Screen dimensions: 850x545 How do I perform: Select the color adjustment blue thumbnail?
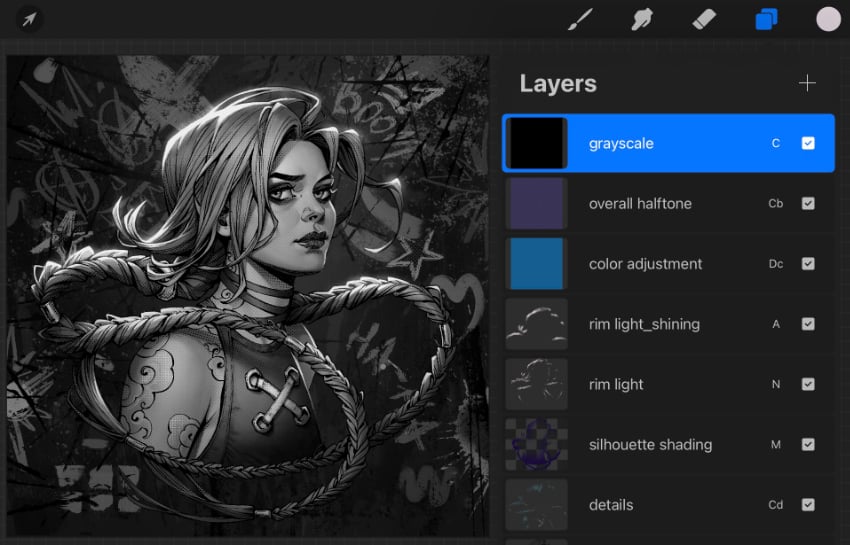537,264
